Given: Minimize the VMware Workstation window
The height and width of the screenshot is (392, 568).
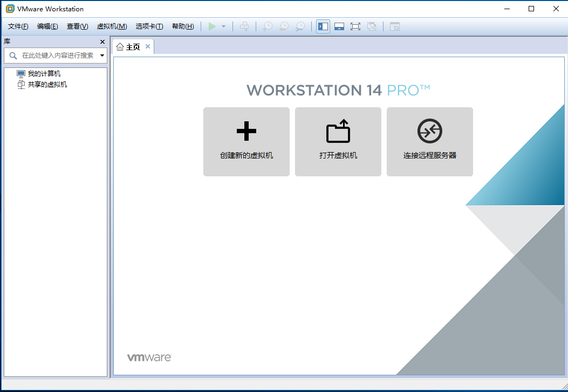Looking at the screenshot, I should click(x=507, y=9).
